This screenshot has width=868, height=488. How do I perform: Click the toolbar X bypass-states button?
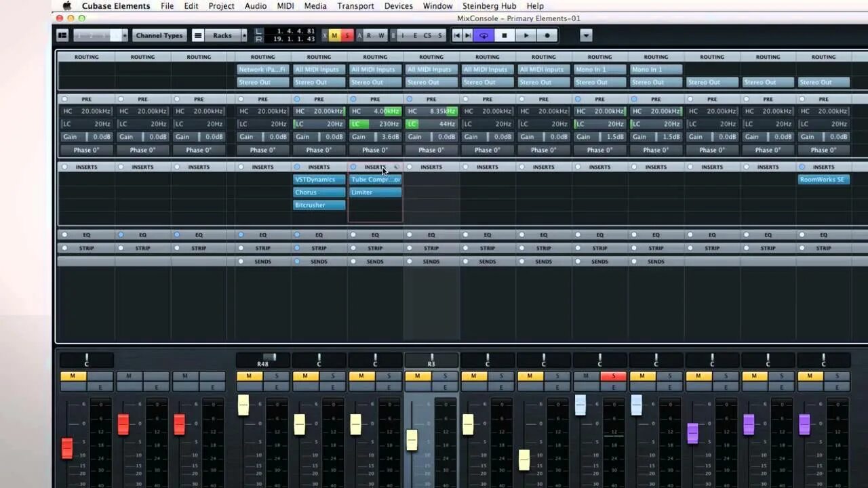pos(325,35)
